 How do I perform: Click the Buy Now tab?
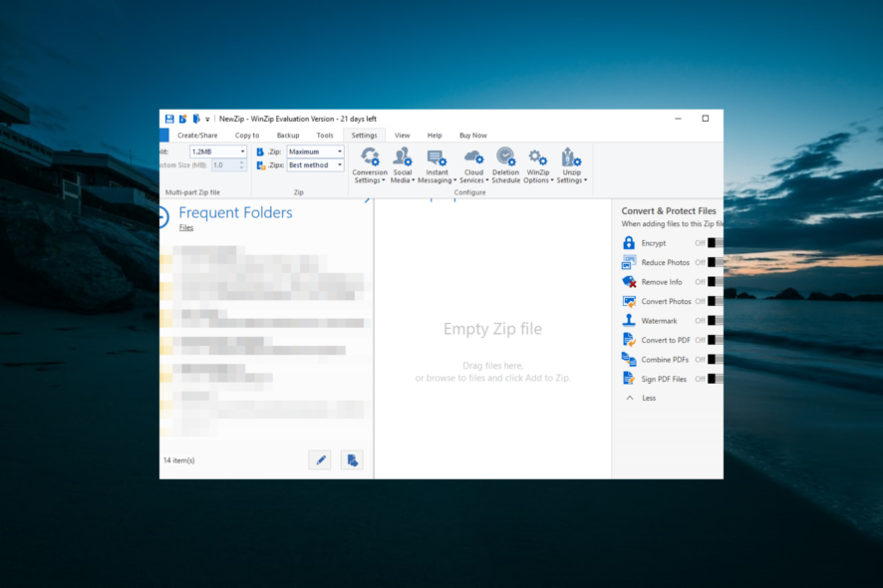473,136
